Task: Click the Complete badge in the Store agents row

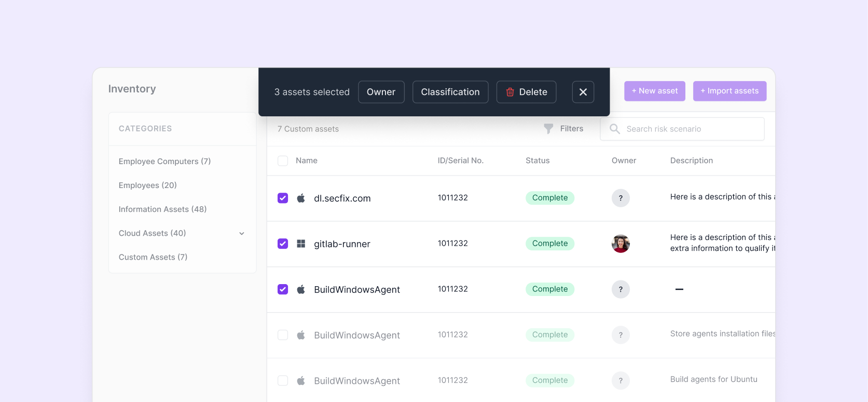Action: tap(550, 335)
